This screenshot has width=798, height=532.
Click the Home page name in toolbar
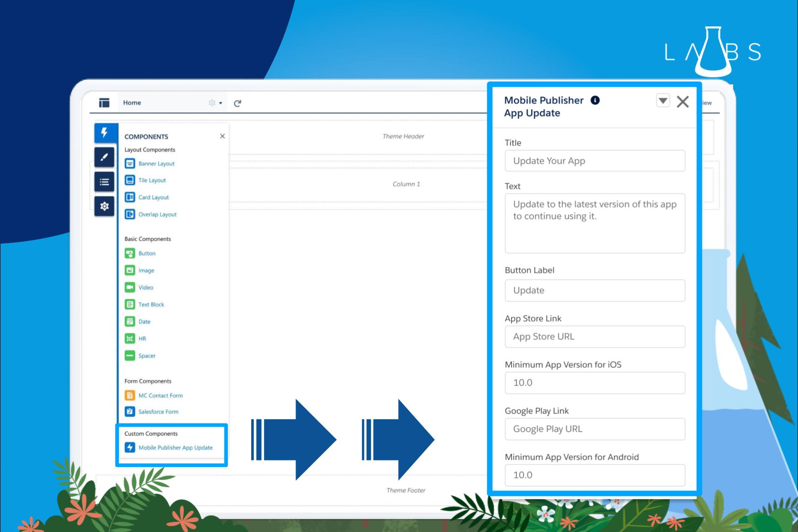pos(132,103)
